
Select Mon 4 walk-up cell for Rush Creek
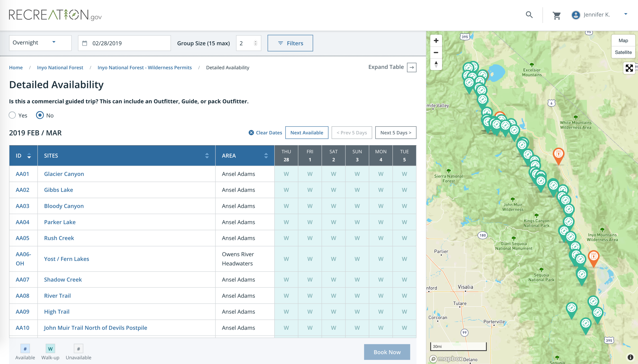pos(381,238)
